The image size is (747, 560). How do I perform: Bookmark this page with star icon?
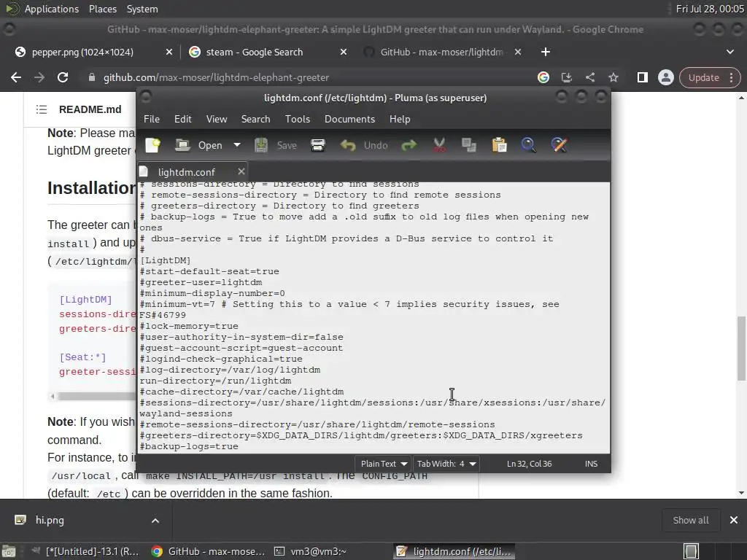pyautogui.click(x=613, y=77)
